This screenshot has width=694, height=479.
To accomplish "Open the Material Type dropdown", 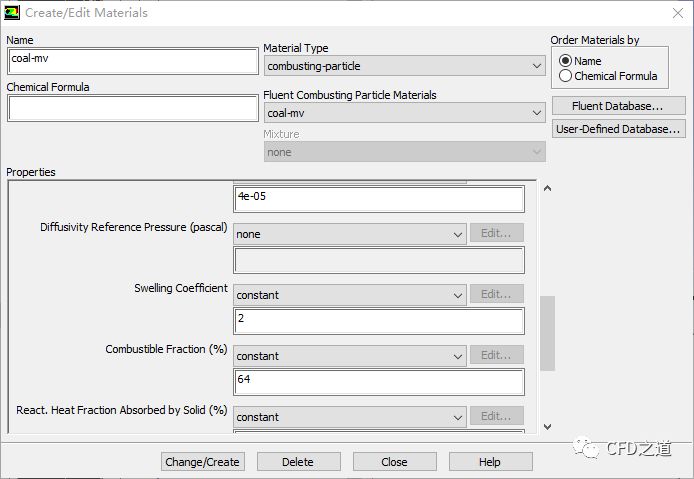I will point(404,66).
